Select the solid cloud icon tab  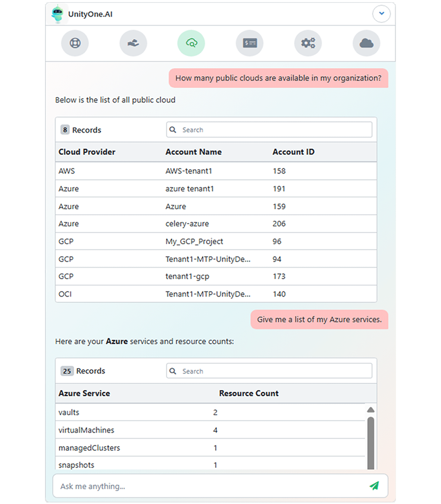[x=366, y=43]
